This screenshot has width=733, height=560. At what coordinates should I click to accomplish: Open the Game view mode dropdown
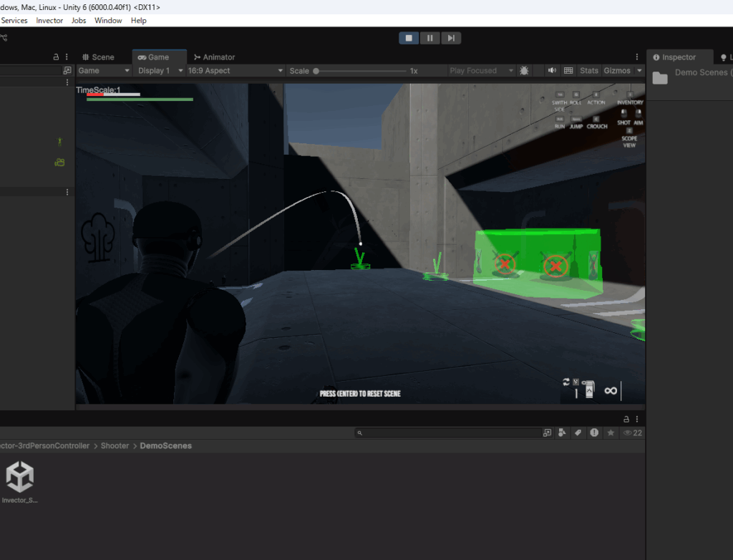[104, 71]
